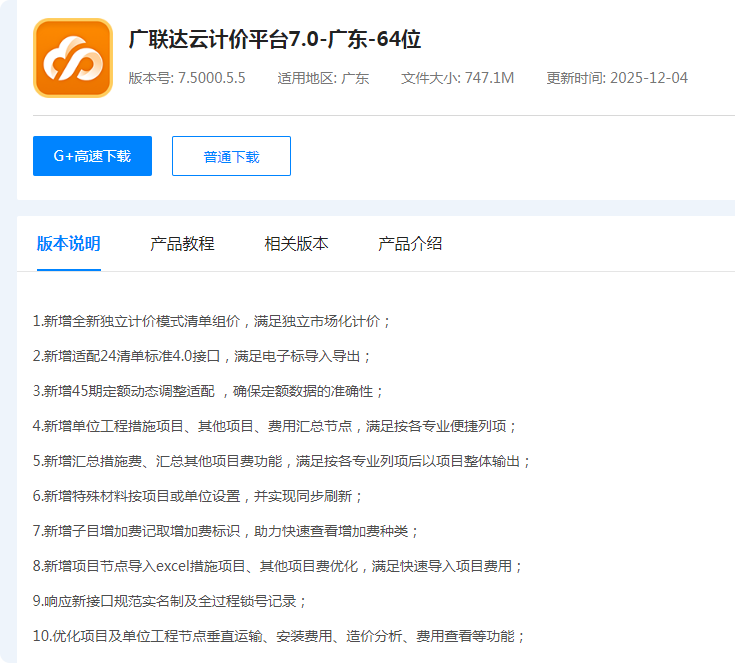The width and height of the screenshot is (735, 663).
Task: Click the orange 广联达云计价 product logo
Action: coord(73,58)
